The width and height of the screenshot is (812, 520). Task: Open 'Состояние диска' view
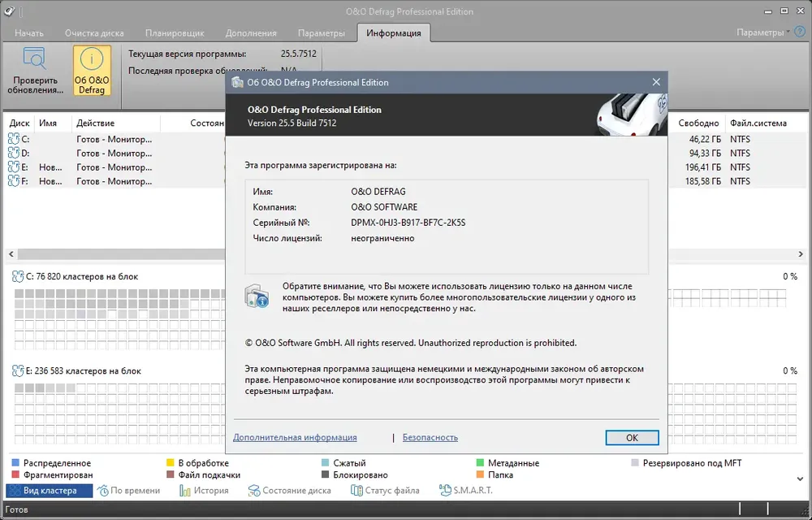tap(289, 490)
